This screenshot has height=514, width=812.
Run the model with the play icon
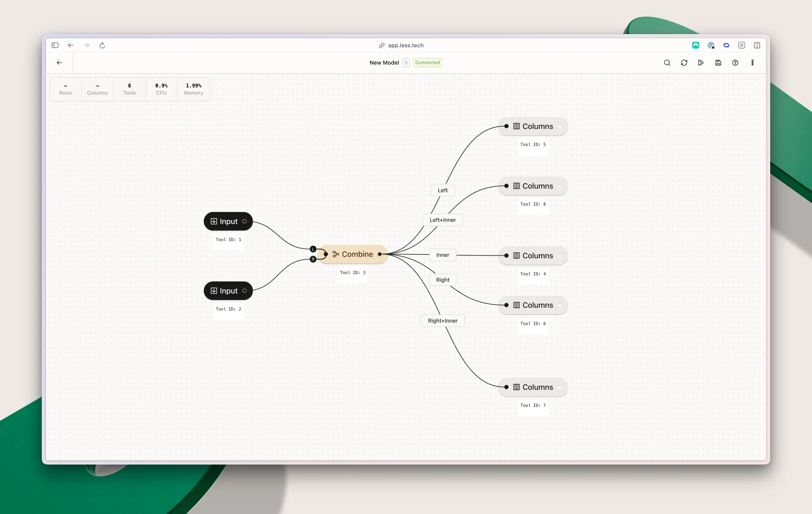point(701,63)
